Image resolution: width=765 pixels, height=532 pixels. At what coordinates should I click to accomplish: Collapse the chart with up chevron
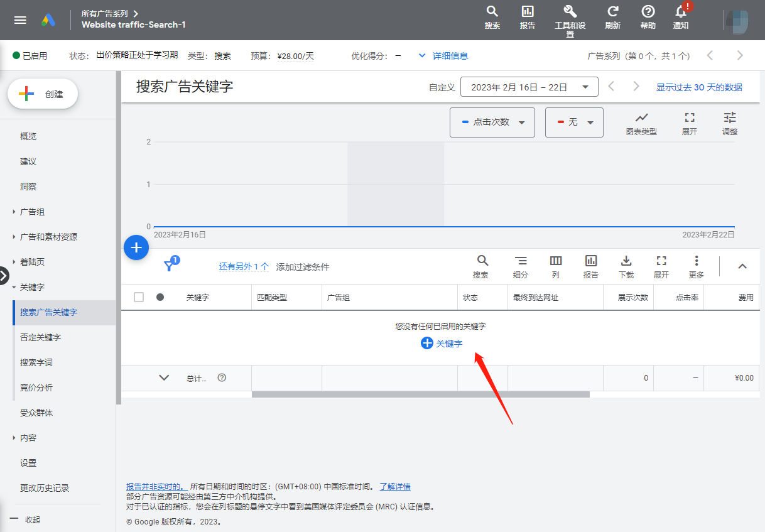[742, 266]
